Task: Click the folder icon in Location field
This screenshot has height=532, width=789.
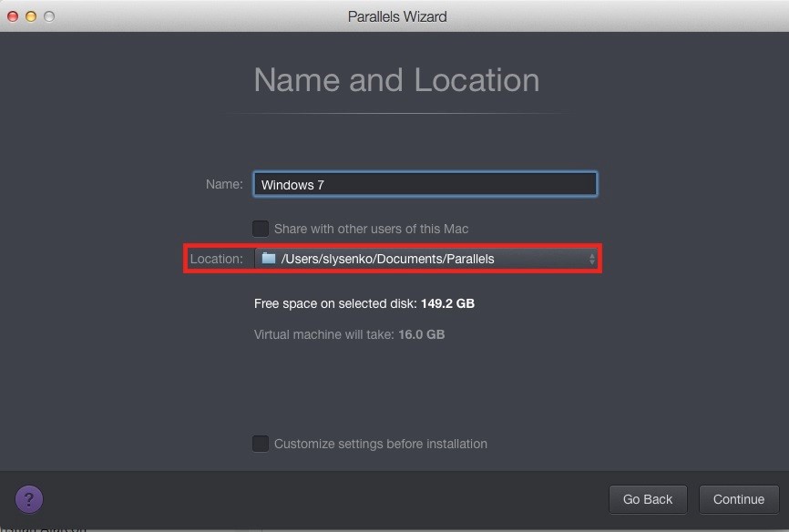Action: click(269, 258)
